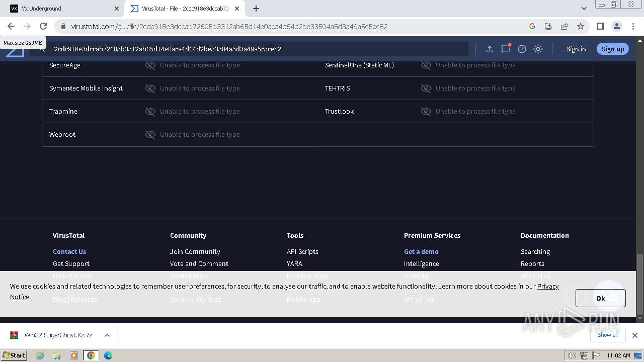Bookmark this page with the star icon

[x=581, y=26]
